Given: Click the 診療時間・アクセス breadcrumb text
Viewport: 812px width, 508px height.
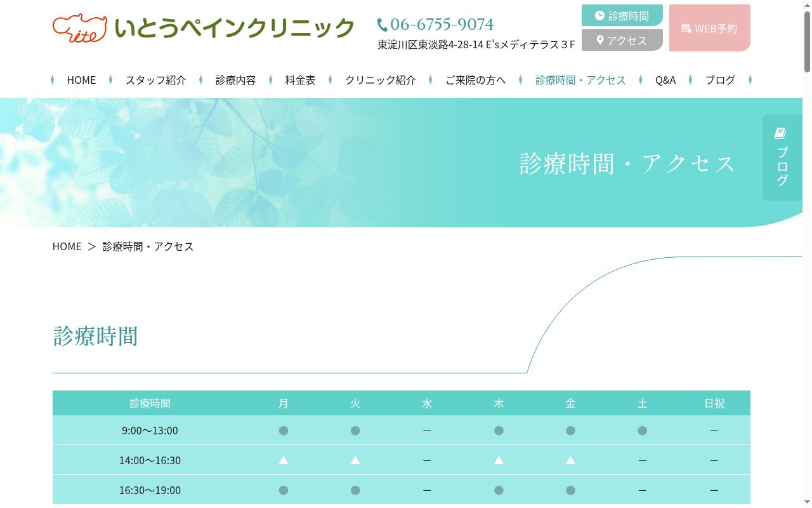Looking at the screenshot, I should (148, 246).
